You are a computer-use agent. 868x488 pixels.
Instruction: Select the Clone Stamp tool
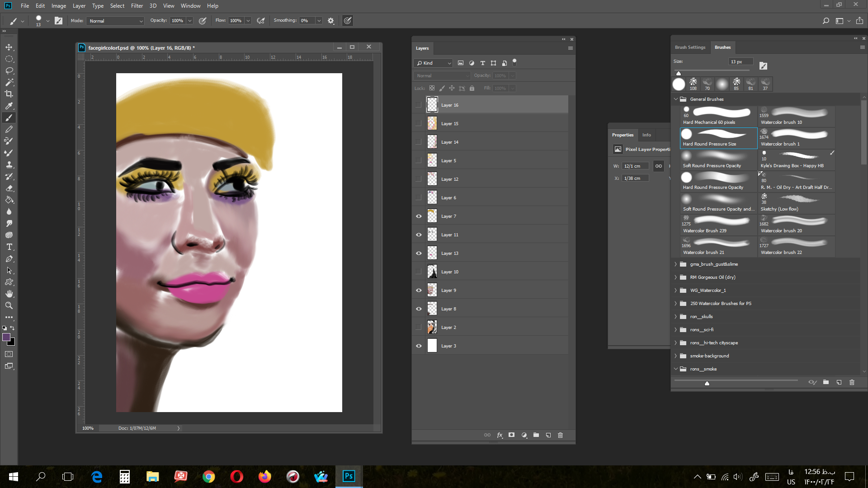pyautogui.click(x=9, y=164)
